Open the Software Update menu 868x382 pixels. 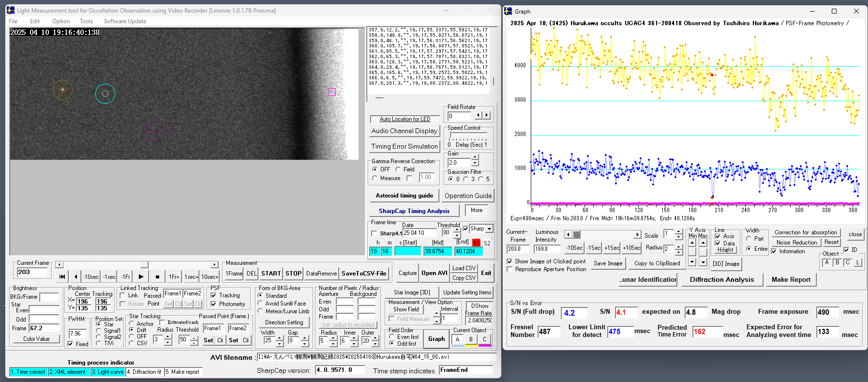click(125, 21)
